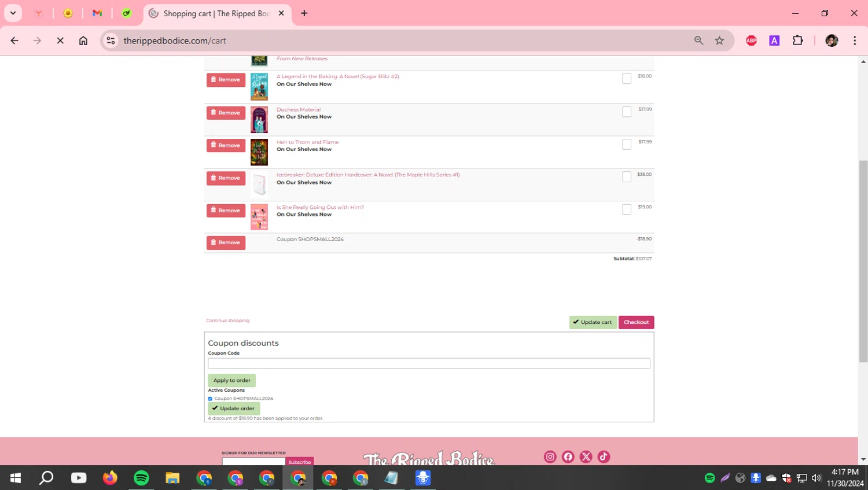Screen dimensions: 868x490
Task: Switch to the first pinned tab with the Y icon
Action: [39, 13]
